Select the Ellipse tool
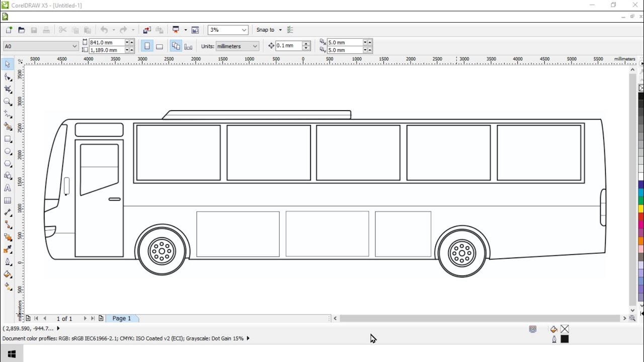Viewport: 644px width, 362px height. tap(8, 151)
